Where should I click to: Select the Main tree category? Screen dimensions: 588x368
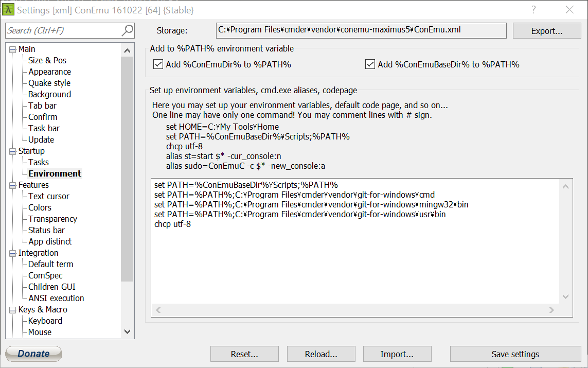pyautogui.click(x=27, y=49)
